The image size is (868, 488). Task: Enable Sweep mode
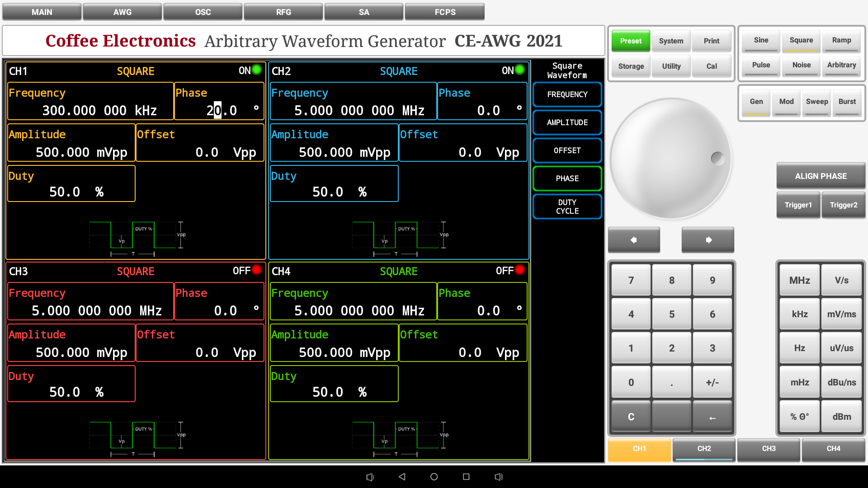[816, 102]
